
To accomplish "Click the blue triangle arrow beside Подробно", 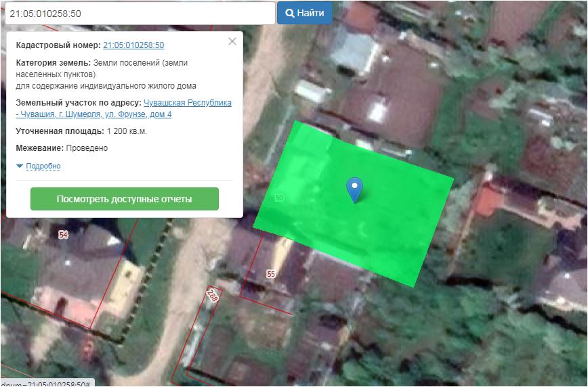I will [x=20, y=166].
